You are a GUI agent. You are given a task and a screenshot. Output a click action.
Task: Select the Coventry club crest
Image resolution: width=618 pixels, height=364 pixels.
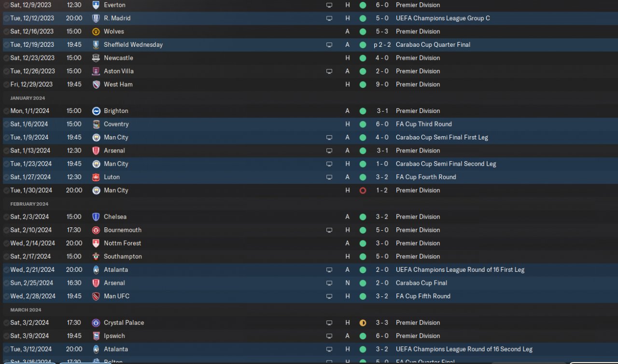[x=96, y=124]
